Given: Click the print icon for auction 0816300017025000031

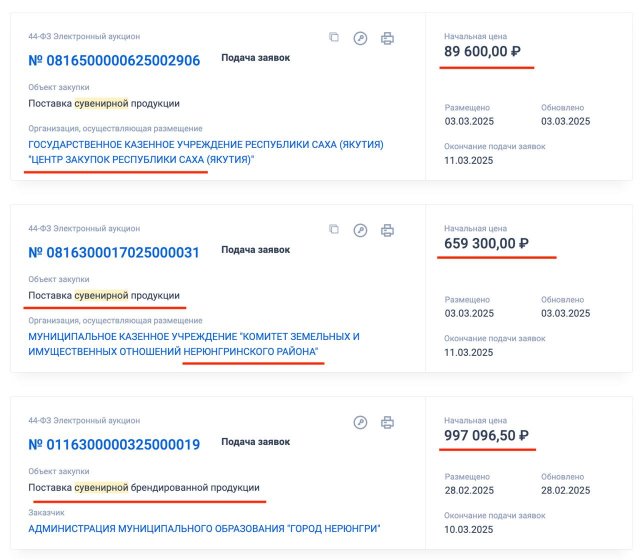Looking at the screenshot, I should click(387, 231).
